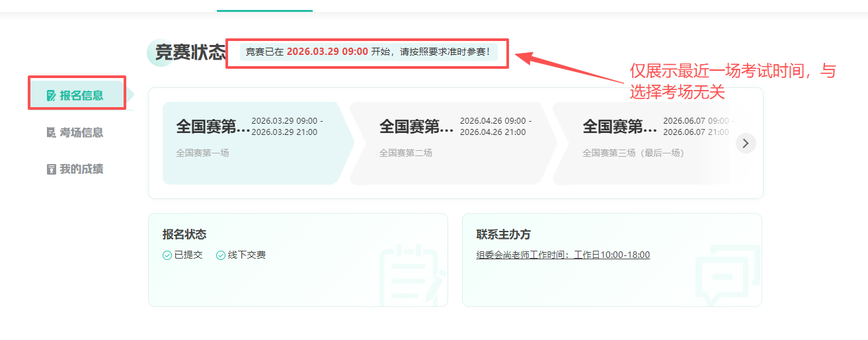Open the 报名信息 sidebar tab

pos(81,95)
